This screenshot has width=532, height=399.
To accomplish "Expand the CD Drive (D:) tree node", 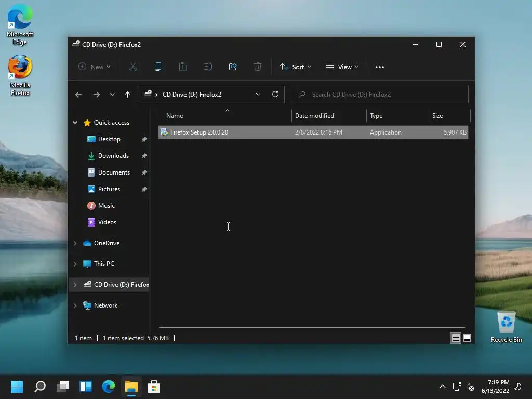I will [x=75, y=285].
